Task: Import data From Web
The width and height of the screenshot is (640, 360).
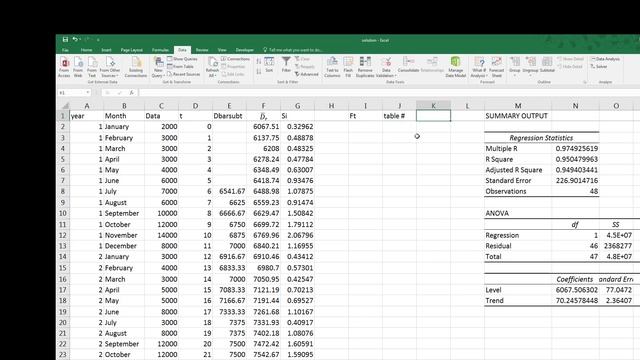Action: [78, 67]
